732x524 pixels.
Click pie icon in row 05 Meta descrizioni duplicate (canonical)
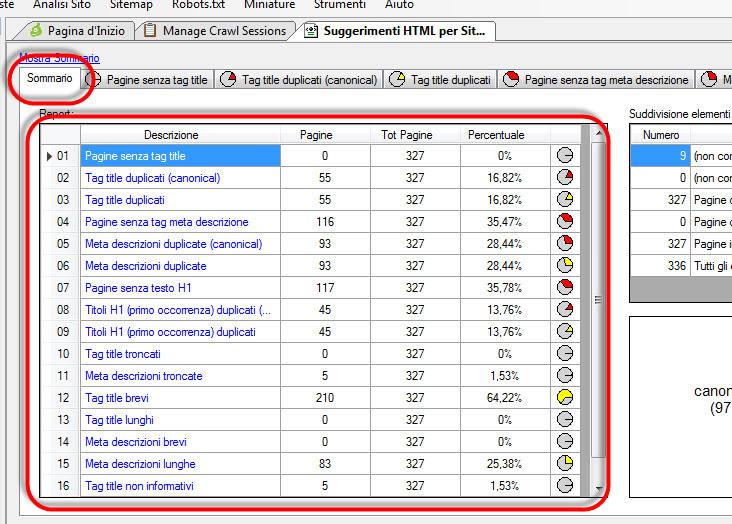pos(565,243)
